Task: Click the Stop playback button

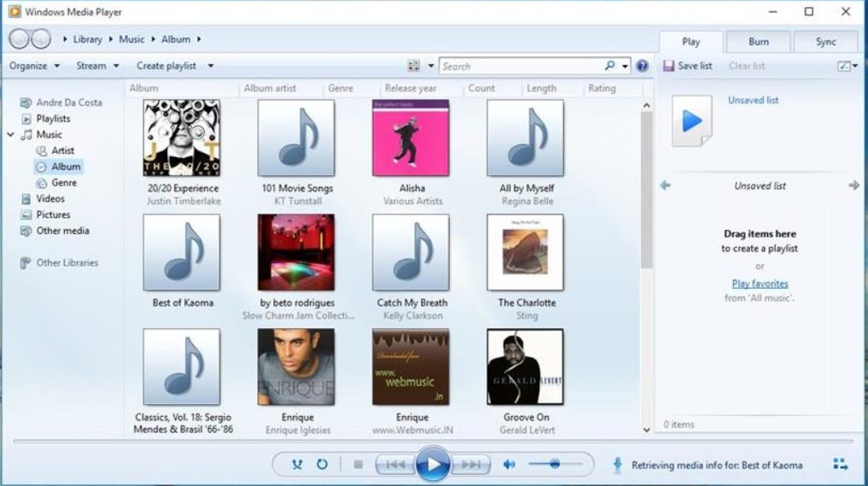Action: (358, 465)
